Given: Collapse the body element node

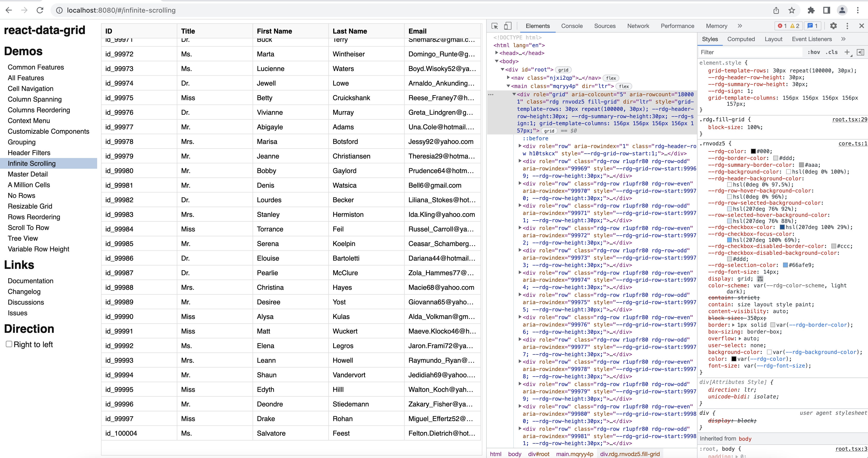Looking at the screenshot, I should 497,61.
